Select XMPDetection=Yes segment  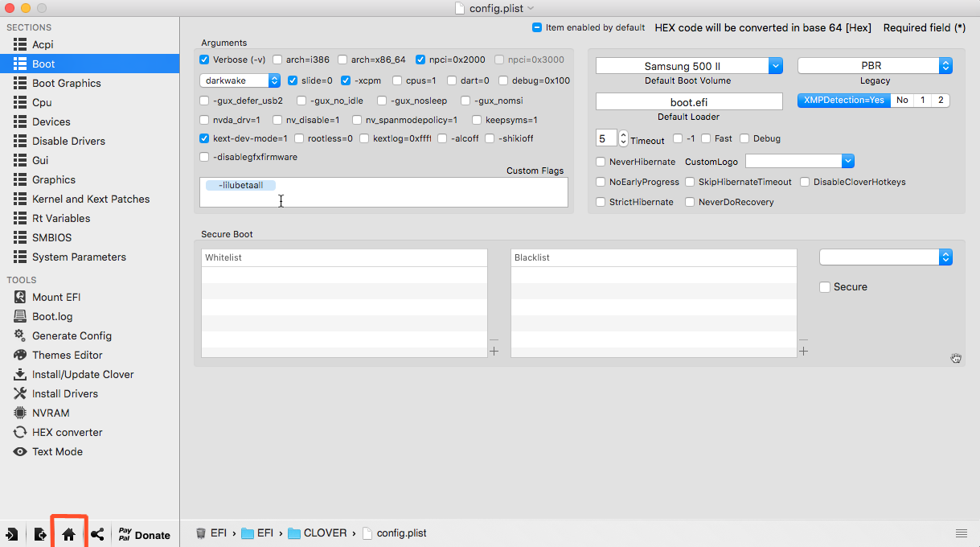pyautogui.click(x=843, y=101)
